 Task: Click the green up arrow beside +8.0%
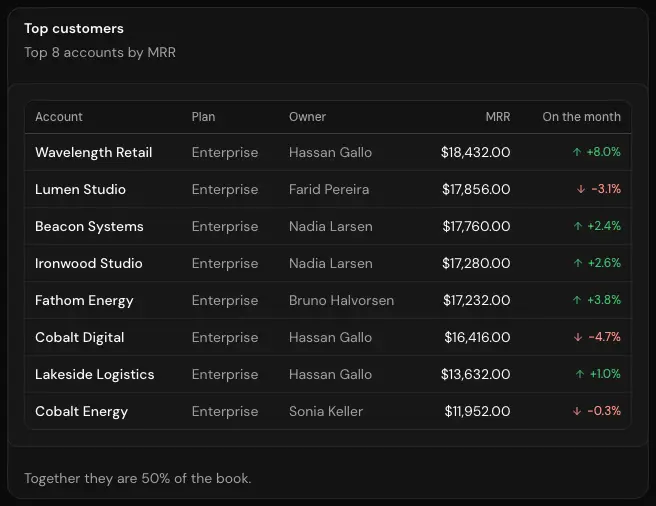577,152
